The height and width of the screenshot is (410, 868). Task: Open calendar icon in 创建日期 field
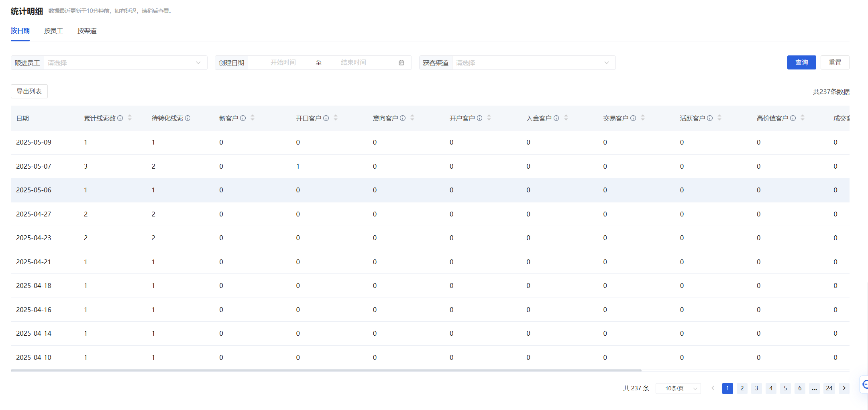point(401,63)
